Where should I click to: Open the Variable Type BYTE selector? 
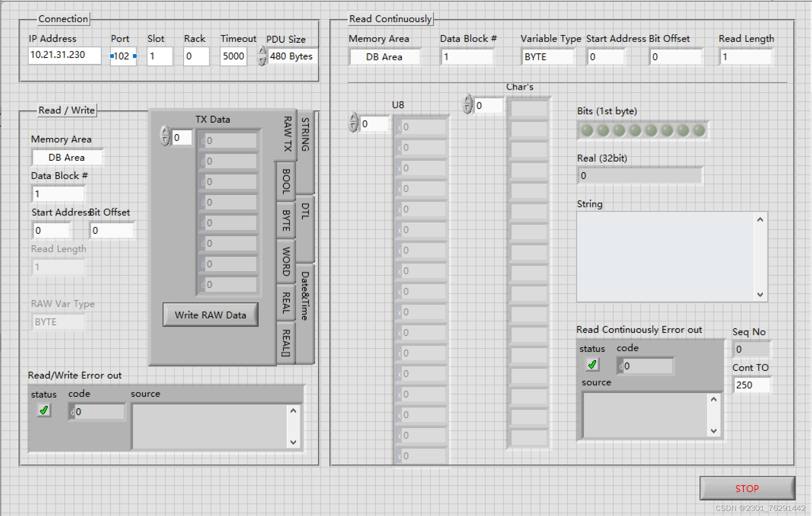[x=547, y=57]
